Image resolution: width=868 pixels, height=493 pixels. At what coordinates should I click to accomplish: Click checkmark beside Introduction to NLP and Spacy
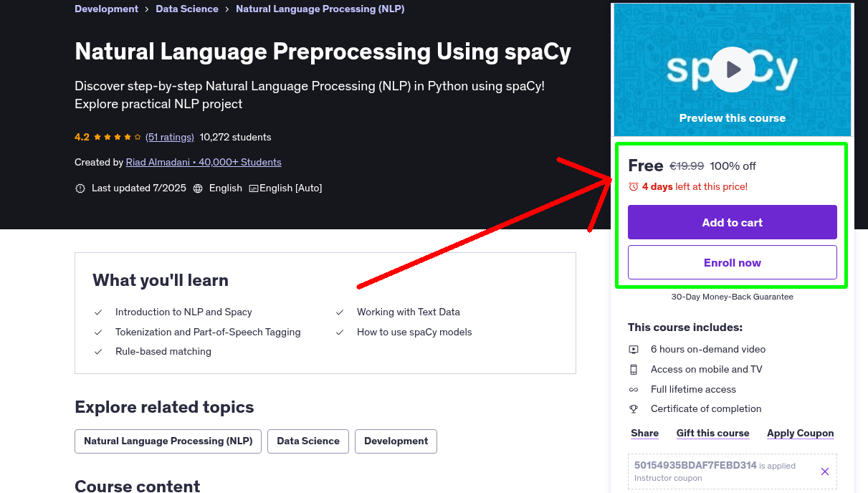pyautogui.click(x=98, y=312)
